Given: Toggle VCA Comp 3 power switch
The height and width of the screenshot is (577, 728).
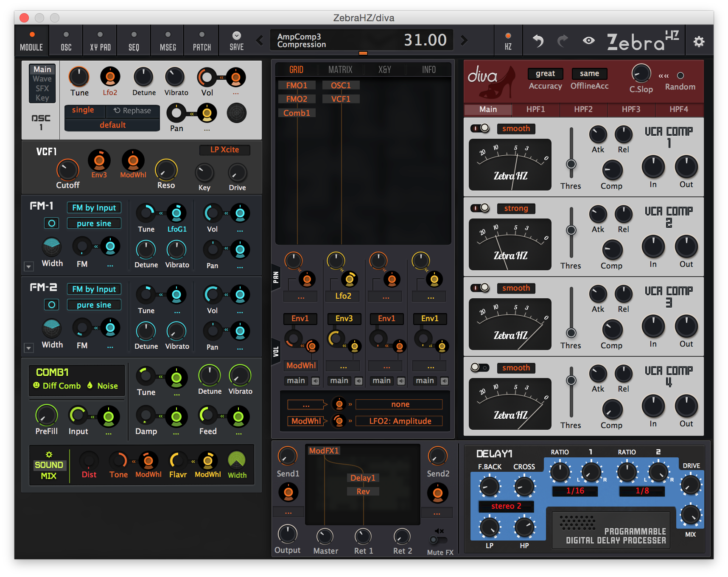Looking at the screenshot, I should point(480,288).
